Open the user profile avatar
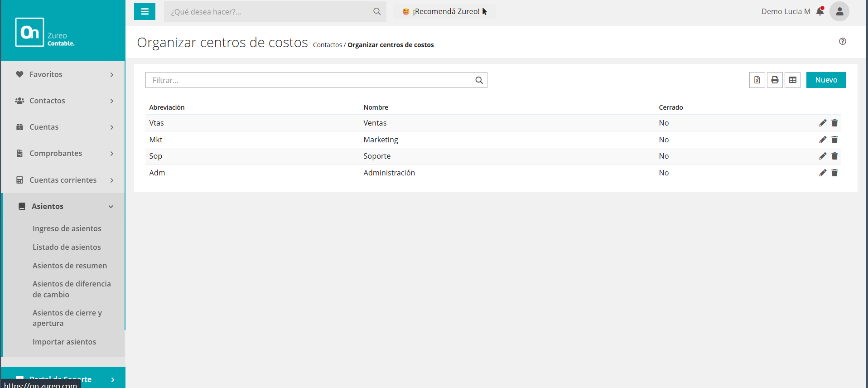Screen dimensions: 868x388 (839, 11)
